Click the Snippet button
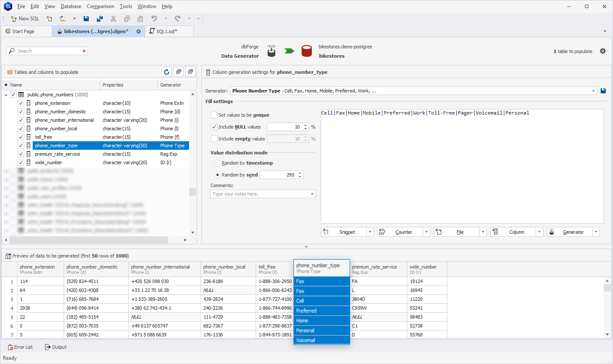The height and width of the screenshot is (364, 613). [344, 232]
